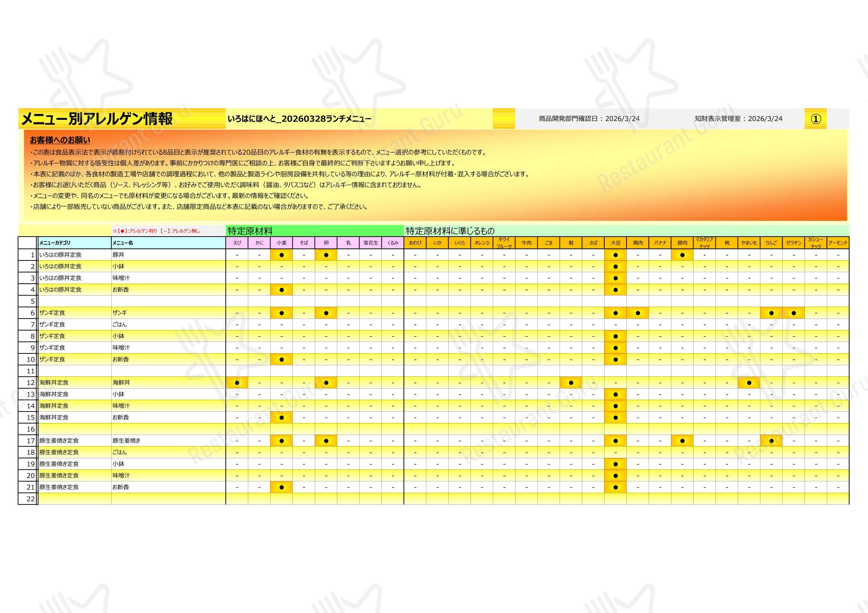The image size is (868, 613).
Task: Select いろはの豚丼定食 category in row 1
Action: click(x=60, y=255)
